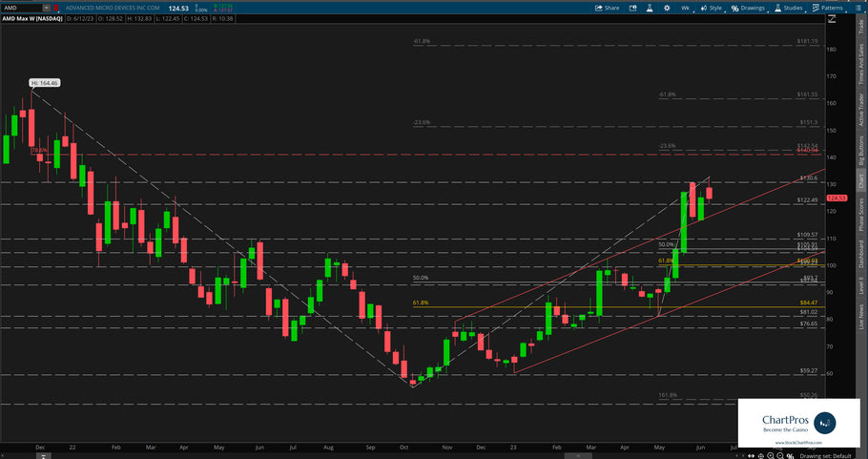The width and height of the screenshot is (868, 459).
Task: Click the $130.6 price level label
Action: pos(809,177)
